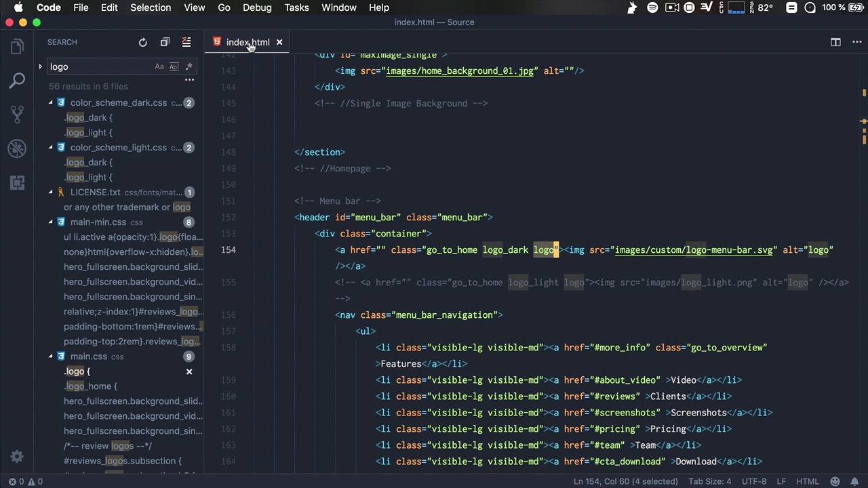Collapse color_scheme_light.css results

[50, 147]
